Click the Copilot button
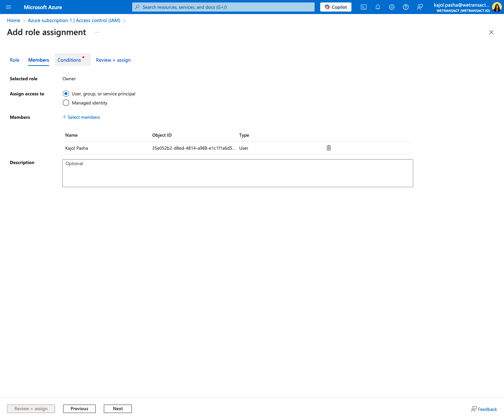Viewport: 504px width, 420px height. coord(336,7)
